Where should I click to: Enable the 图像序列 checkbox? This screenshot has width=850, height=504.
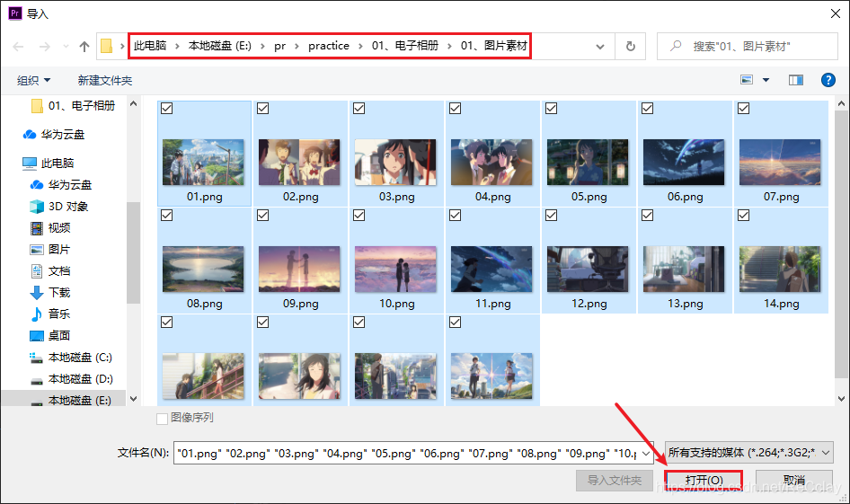point(162,419)
